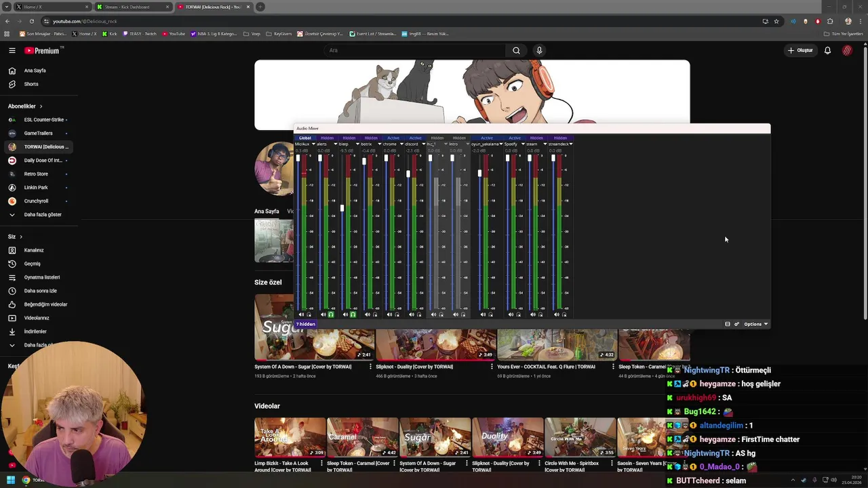Open the botrix channel dropdown arrow

point(380,144)
